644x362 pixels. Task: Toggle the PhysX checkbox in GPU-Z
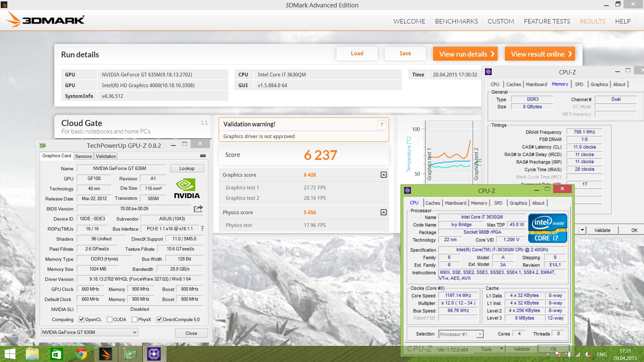(135, 319)
